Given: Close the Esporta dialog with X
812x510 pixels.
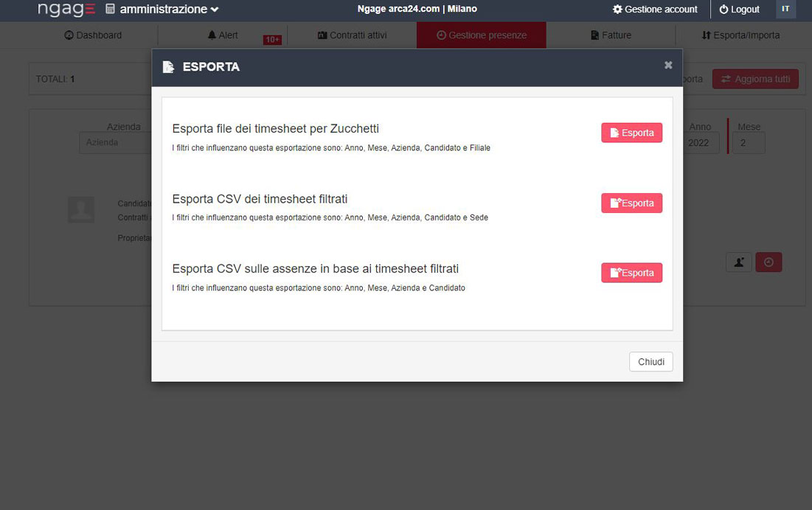Looking at the screenshot, I should tap(668, 66).
